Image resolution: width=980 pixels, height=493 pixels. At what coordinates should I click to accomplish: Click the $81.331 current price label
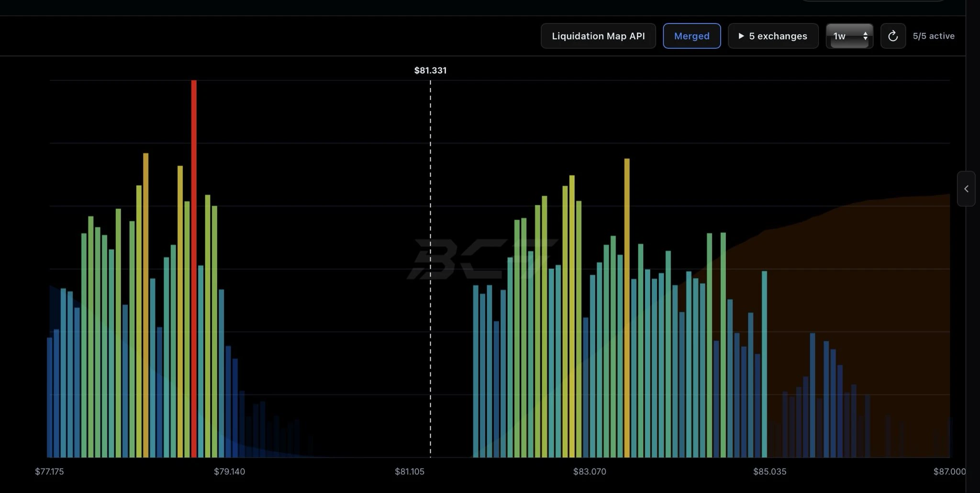coord(430,70)
